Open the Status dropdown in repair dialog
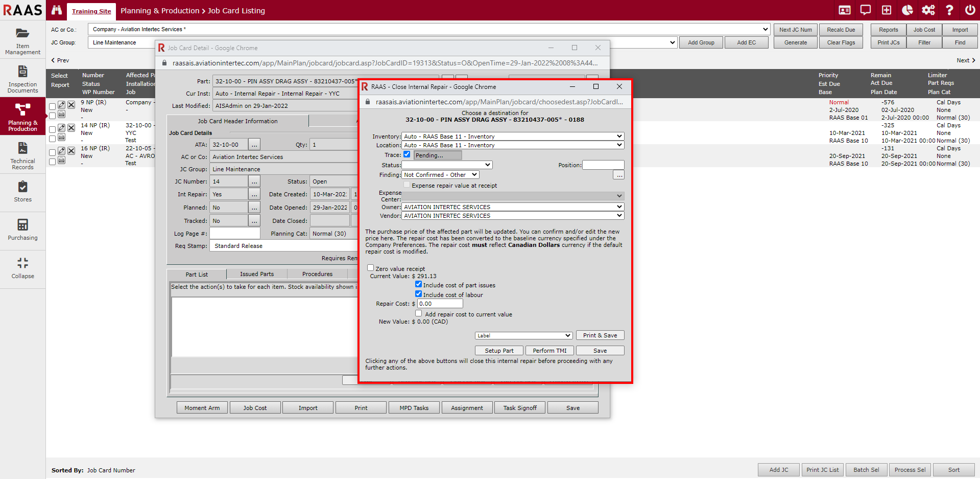 (447, 165)
